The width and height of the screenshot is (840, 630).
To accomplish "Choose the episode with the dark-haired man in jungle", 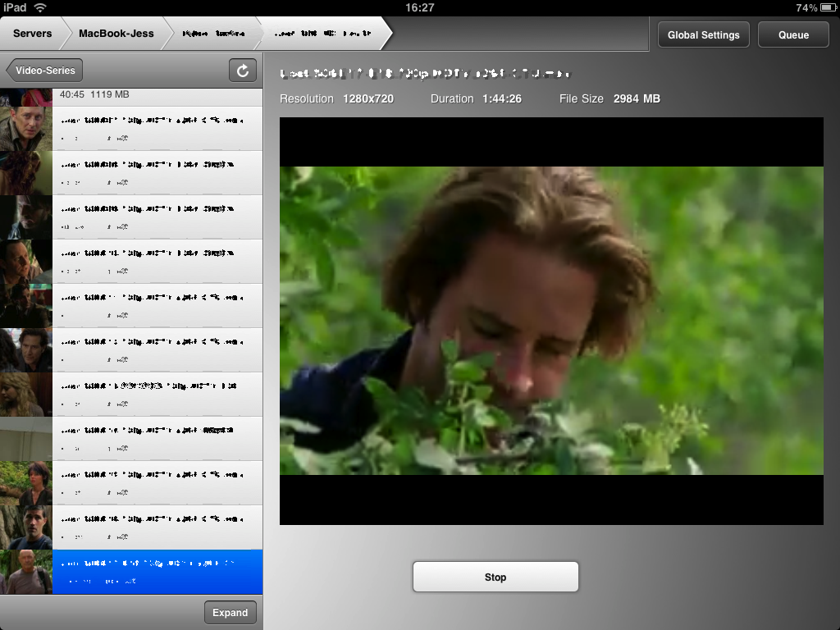I will (131, 527).
